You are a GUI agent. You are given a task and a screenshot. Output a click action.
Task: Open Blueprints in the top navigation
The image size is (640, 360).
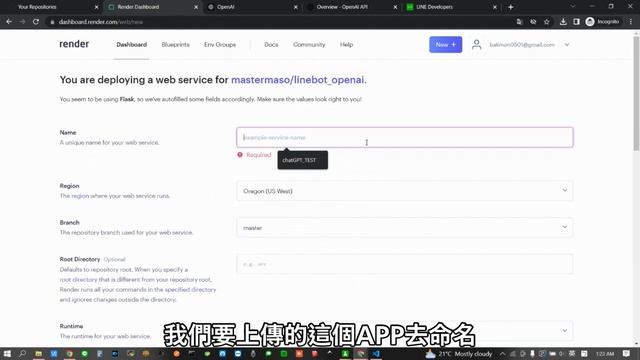click(176, 44)
